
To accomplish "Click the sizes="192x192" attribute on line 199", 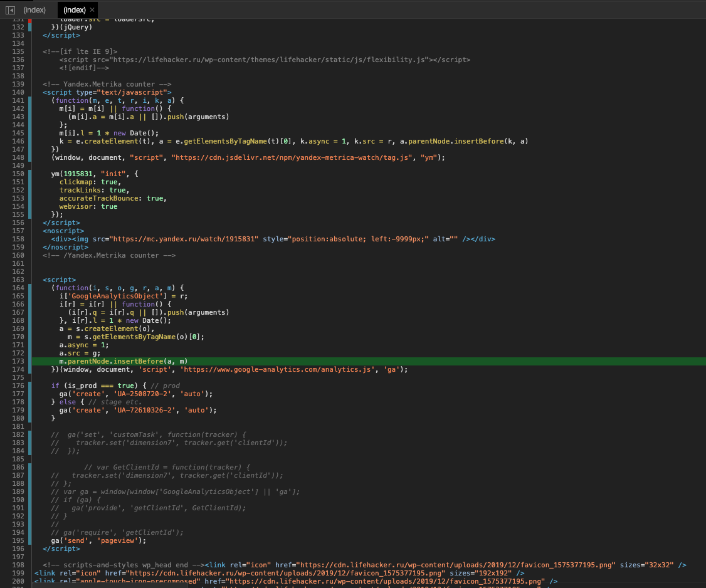I will point(481,573).
